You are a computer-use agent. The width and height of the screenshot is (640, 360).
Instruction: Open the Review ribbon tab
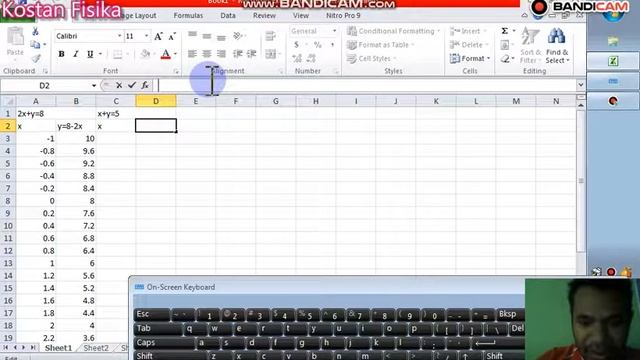point(264,16)
